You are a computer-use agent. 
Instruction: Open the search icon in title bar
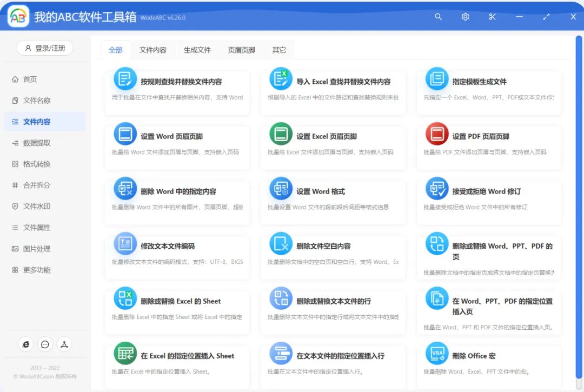pyautogui.click(x=438, y=17)
